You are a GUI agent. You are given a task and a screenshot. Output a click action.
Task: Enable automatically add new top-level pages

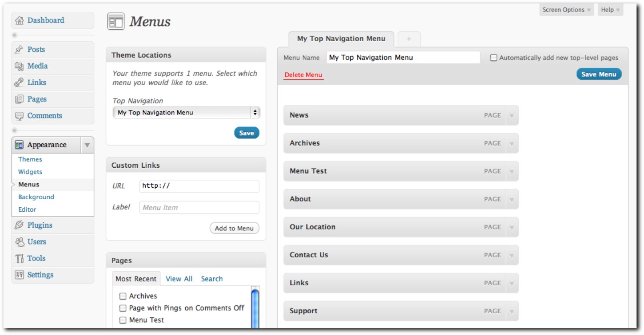(x=493, y=58)
